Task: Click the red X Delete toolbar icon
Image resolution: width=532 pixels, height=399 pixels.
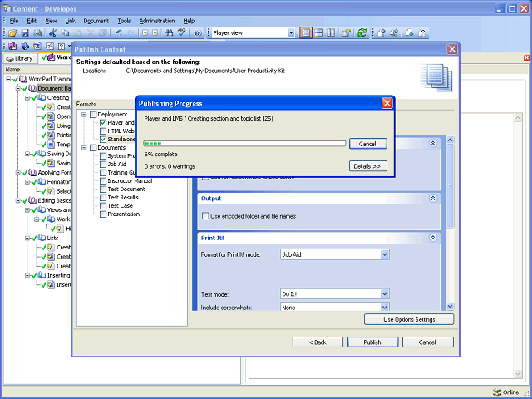Action: point(91,33)
